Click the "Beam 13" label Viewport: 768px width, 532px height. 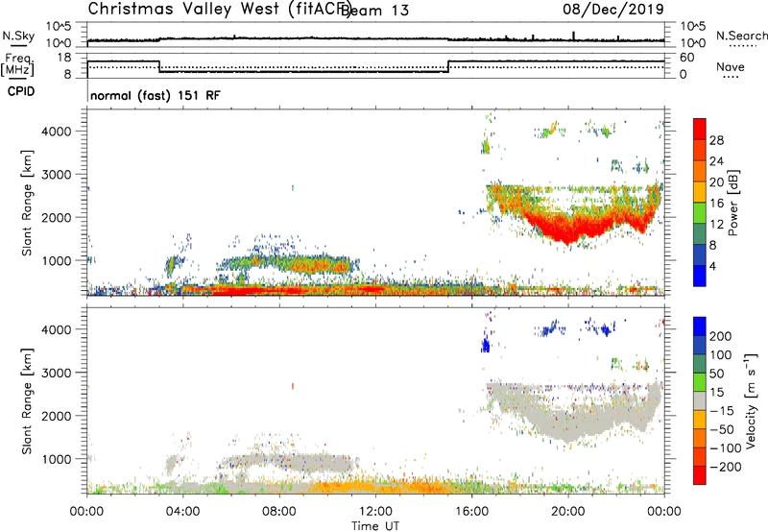pyautogui.click(x=374, y=11)
